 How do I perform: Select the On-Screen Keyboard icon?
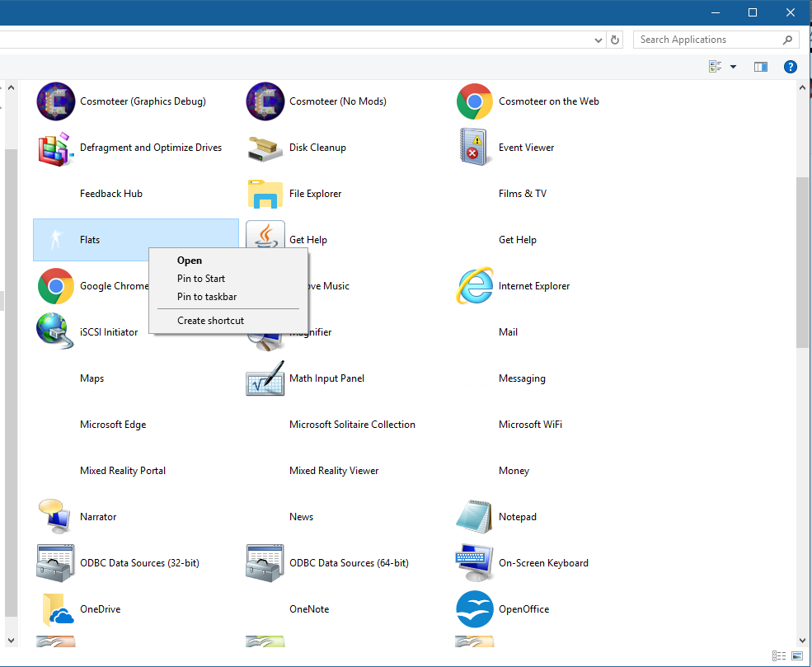tap(474, 563)
